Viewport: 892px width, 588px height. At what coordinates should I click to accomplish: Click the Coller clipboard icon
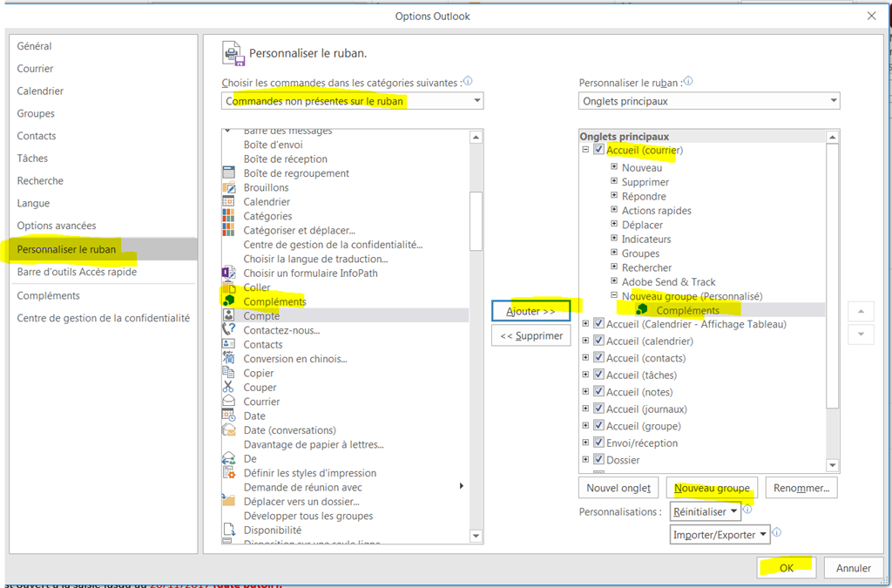[x=229, y=287]
